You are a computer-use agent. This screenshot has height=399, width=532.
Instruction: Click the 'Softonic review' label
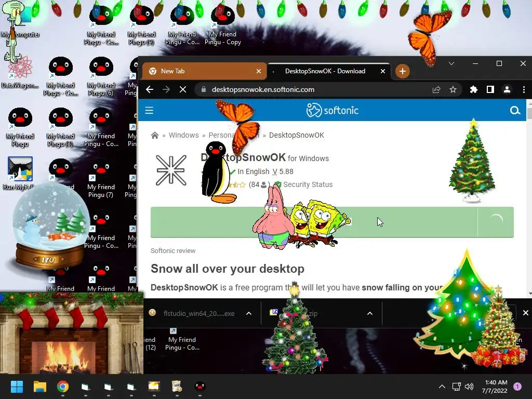173,251
